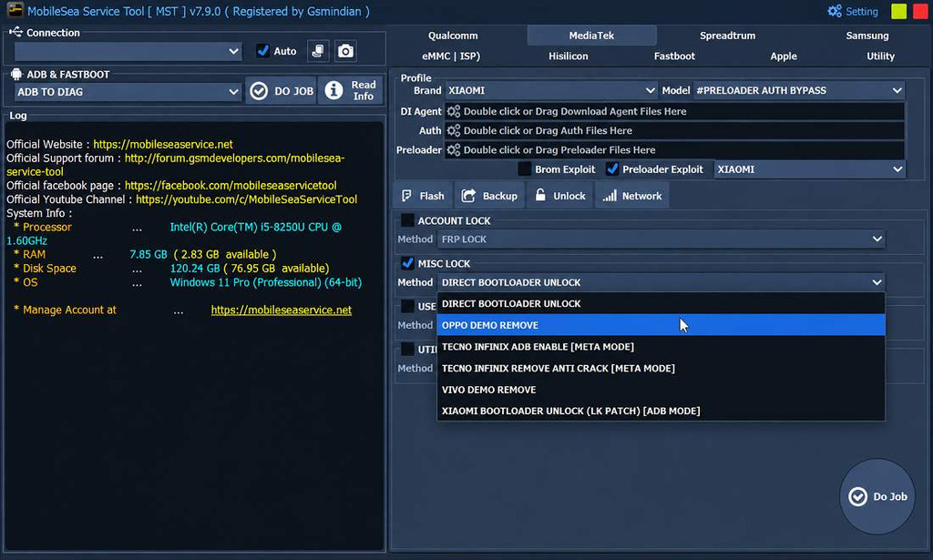933x560 pixels.
Task: Open the Connection port dropdown
Action: click(128, 52)
